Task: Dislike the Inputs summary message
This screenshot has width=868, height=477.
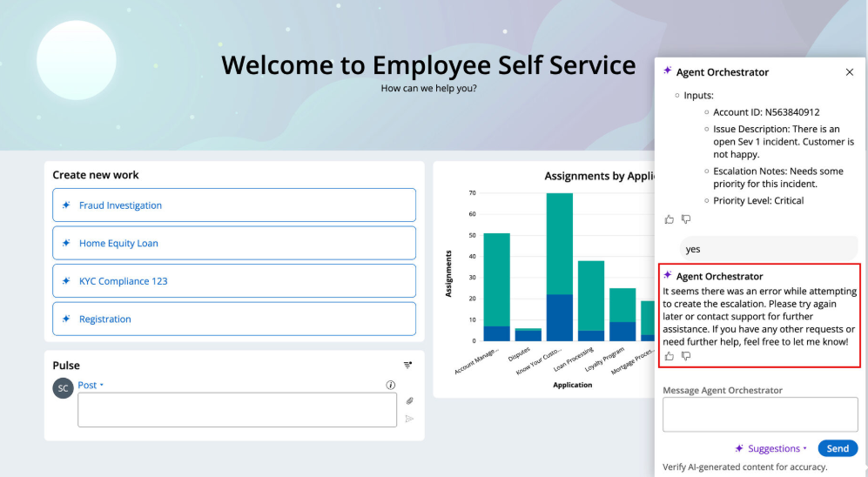Action: (686, 219)
